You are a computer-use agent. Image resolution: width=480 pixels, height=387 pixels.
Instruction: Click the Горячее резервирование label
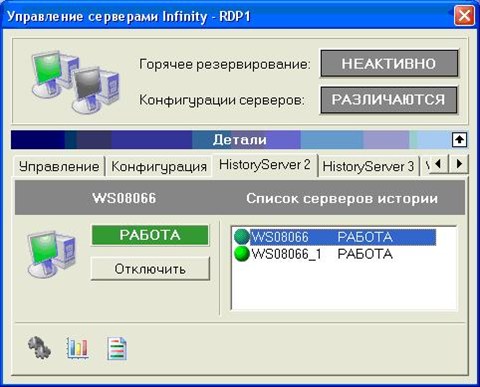point(225,64)
